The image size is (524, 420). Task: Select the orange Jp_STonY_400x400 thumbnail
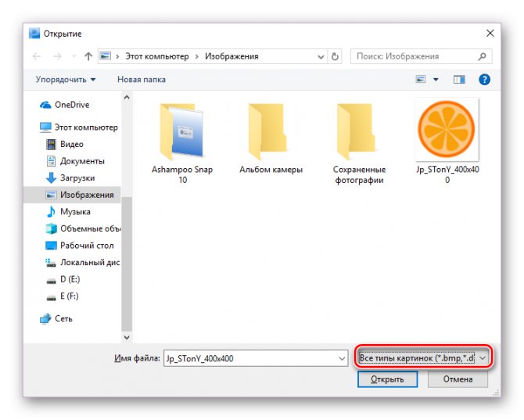447,129
